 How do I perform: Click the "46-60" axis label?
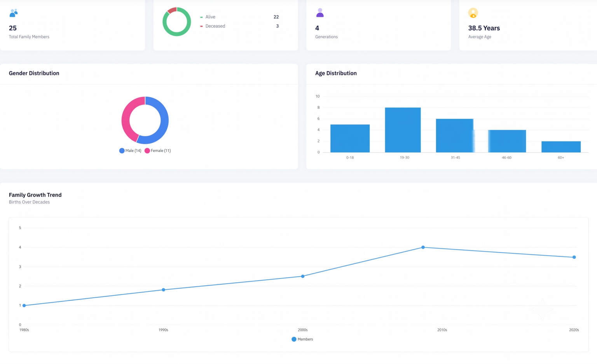506,158
